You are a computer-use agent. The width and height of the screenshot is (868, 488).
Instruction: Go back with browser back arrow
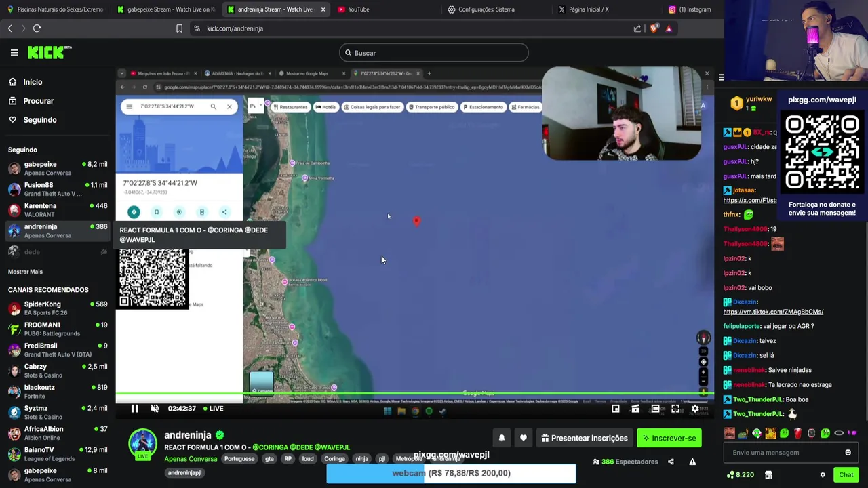[x=10, y=28]
